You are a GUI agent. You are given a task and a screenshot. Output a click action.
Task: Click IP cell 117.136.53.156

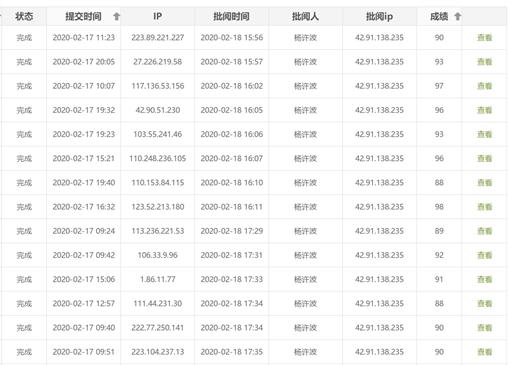[x=158, y=86]
